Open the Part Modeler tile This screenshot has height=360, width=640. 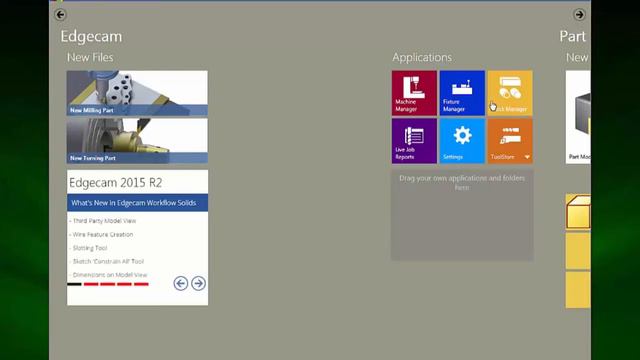point(578,117)
